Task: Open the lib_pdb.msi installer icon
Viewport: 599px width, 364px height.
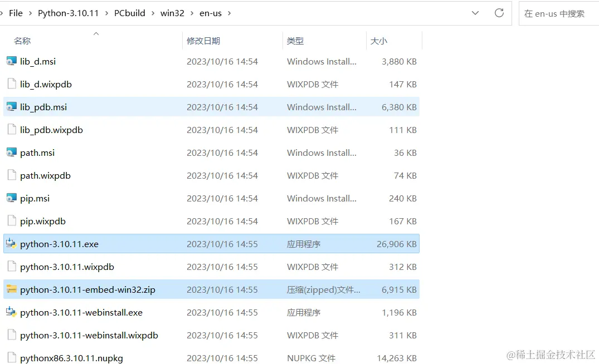Action: 10,107
